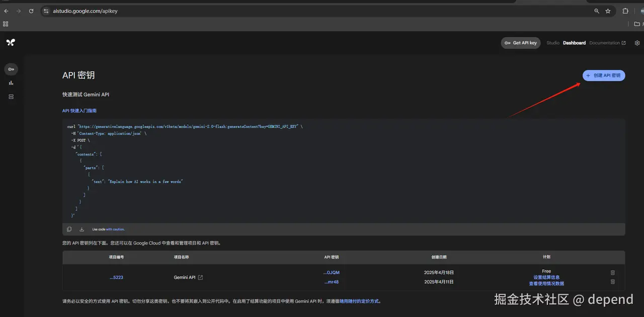Delete the key created on 2025年4月11日
This screenshot has height=317, width=644.
pyautogui.click(x=612, y=282)
